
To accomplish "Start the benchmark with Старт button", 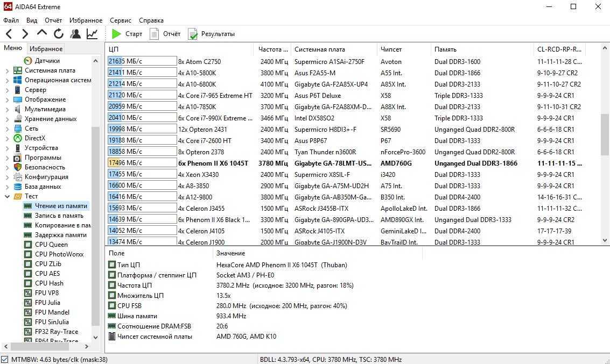I will pos(127,34).
